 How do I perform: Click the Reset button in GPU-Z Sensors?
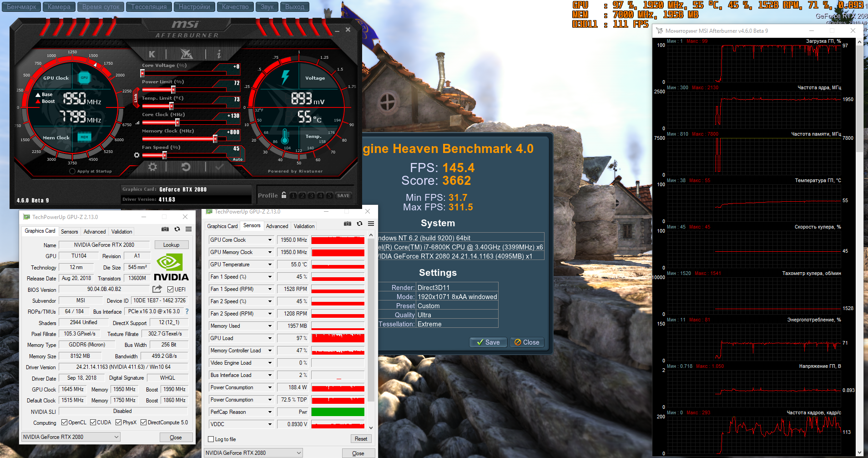tap(361, 439)
